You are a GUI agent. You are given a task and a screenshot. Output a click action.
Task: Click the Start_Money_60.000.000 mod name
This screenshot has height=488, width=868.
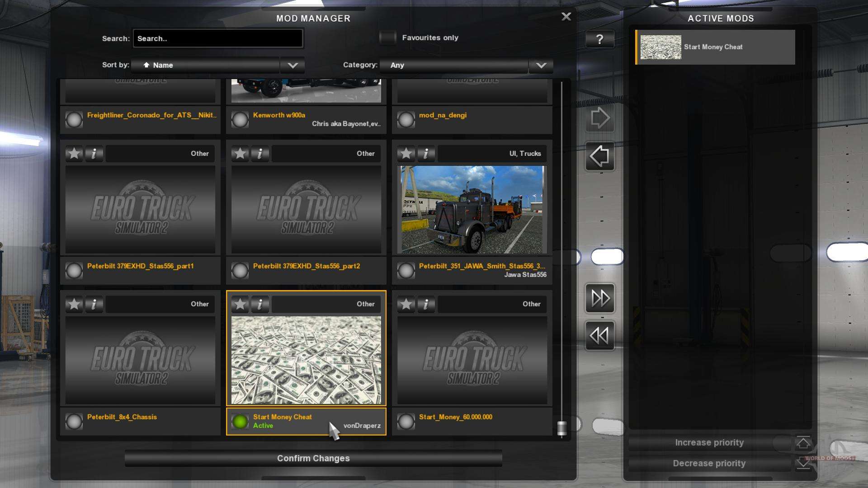tap(455, 417)
